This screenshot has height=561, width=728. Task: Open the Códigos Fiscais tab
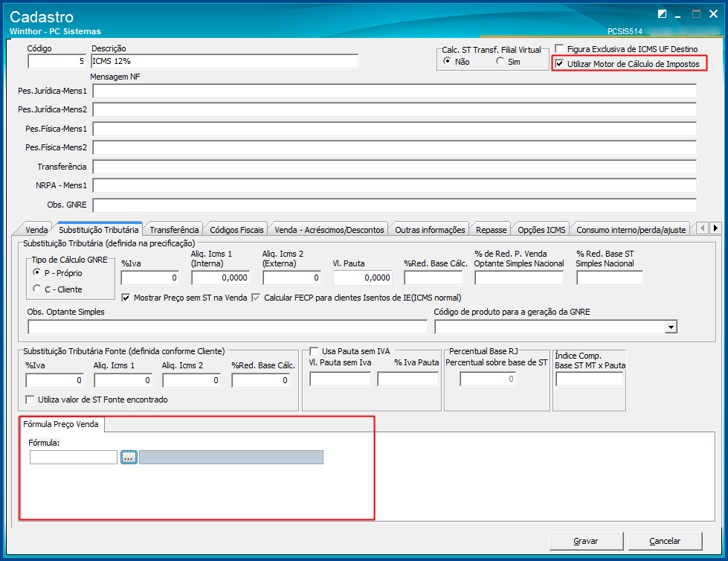pyautogui.click(x=236, y=229)
